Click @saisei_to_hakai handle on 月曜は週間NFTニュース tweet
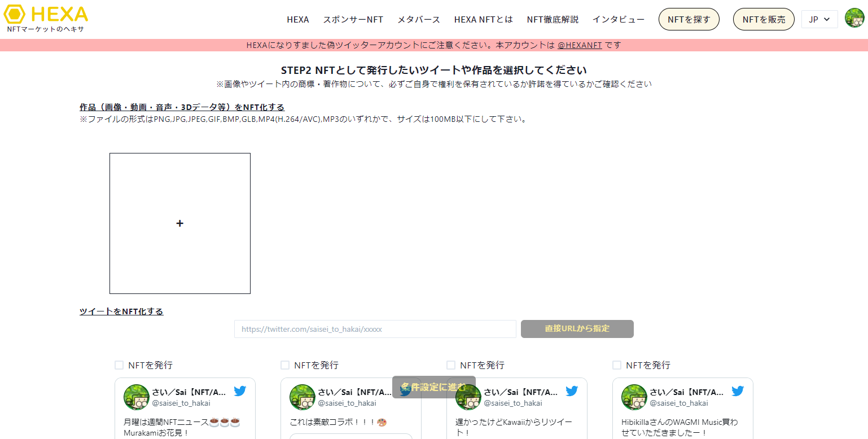Viewport: 868px width, 439px height. pyautogui.click(x=181, y=403)
